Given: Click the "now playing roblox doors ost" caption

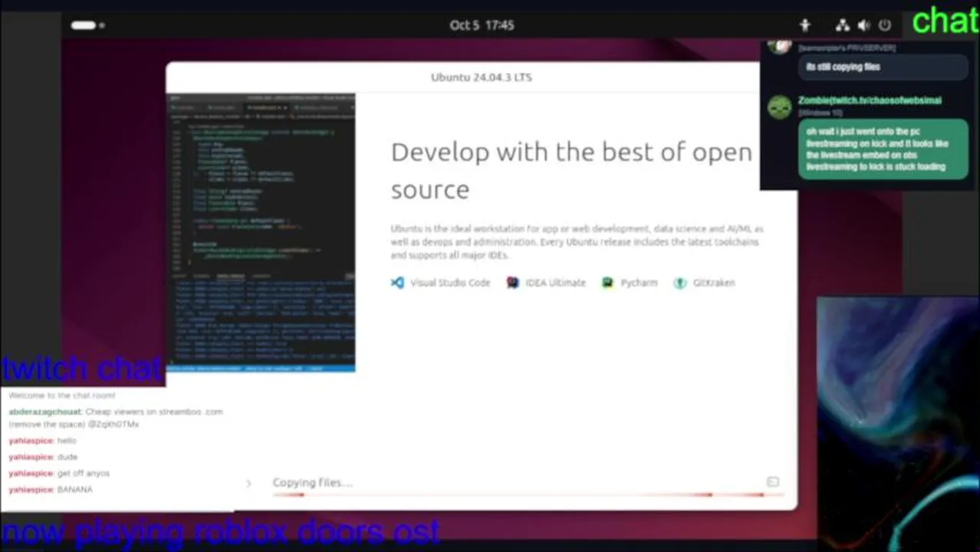Looking at the screenshot, I should pyautogui.click(x=221, y=533).
